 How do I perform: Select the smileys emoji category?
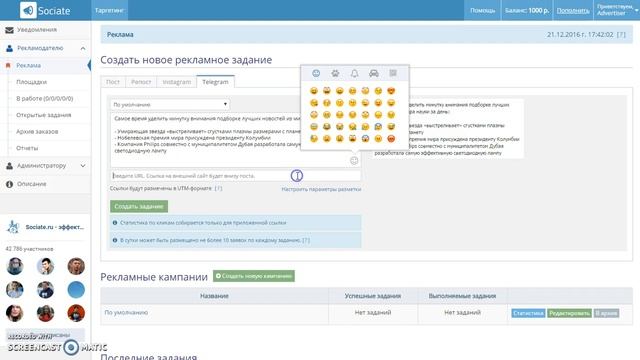click(x=316, y=73)
